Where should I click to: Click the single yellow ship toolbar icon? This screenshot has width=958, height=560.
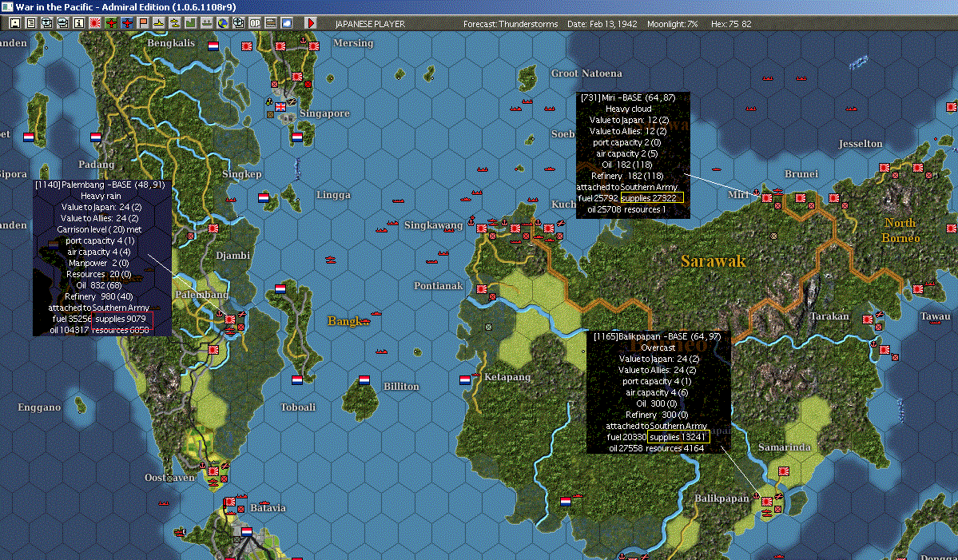point(159,23)
